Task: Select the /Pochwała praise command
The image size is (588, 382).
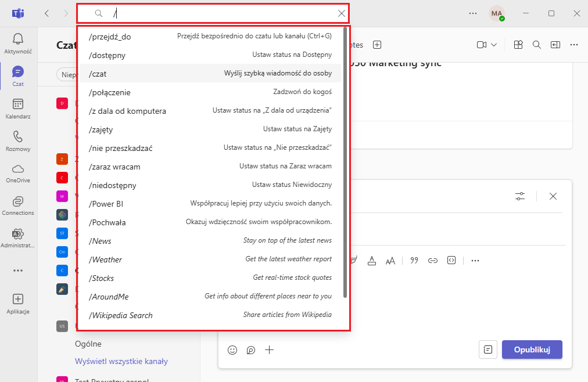Action: 210,222
